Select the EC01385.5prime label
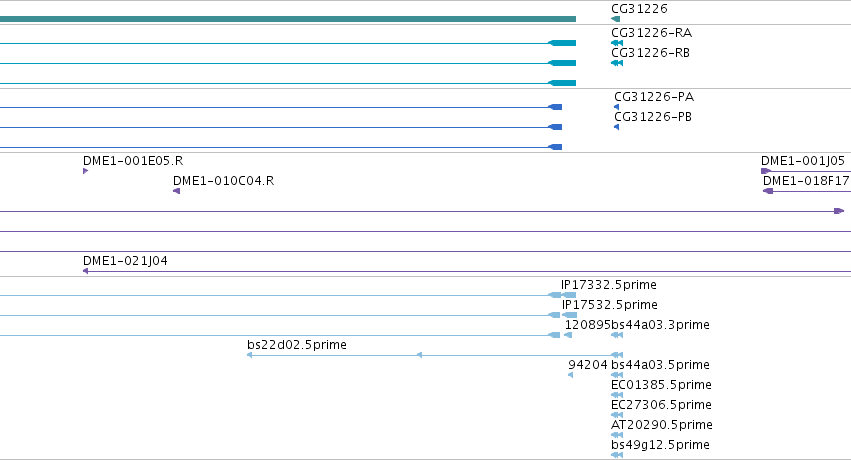Viewport: 851px width, 460px height. coord(661,385)
